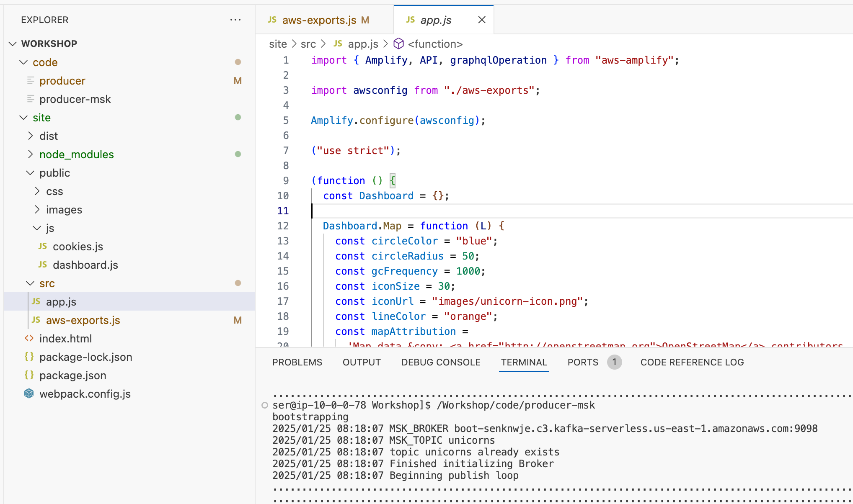Click the HTML icon beside index.html
Screen dimensions: 853x504
pos(29,338)
